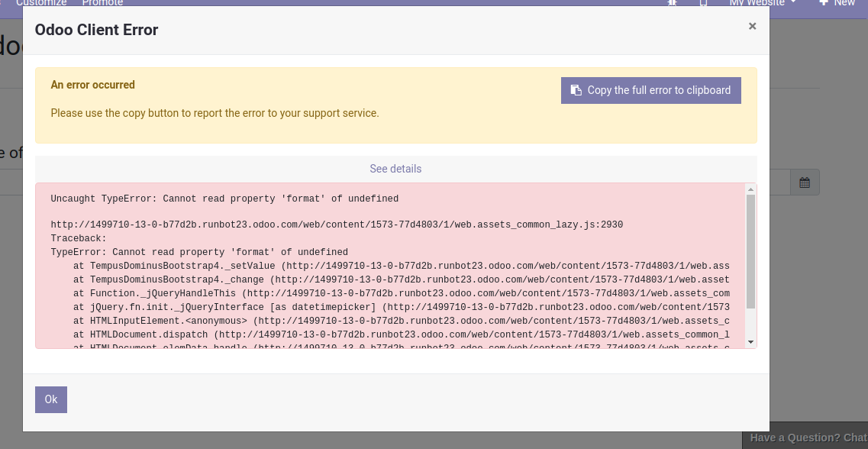Open the date picker calendar icon

(805, 182)
